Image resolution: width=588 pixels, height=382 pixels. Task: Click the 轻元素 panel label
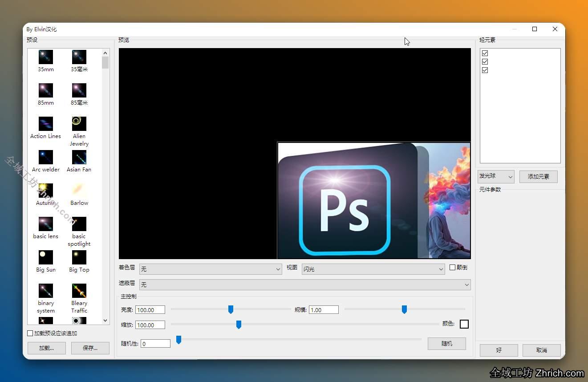[487, 40]
